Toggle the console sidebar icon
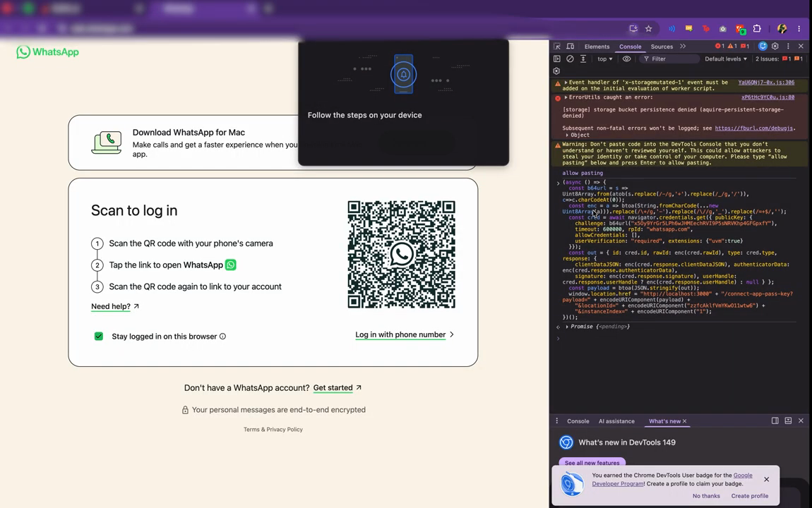Screen dimensions: 812x508 556,59
